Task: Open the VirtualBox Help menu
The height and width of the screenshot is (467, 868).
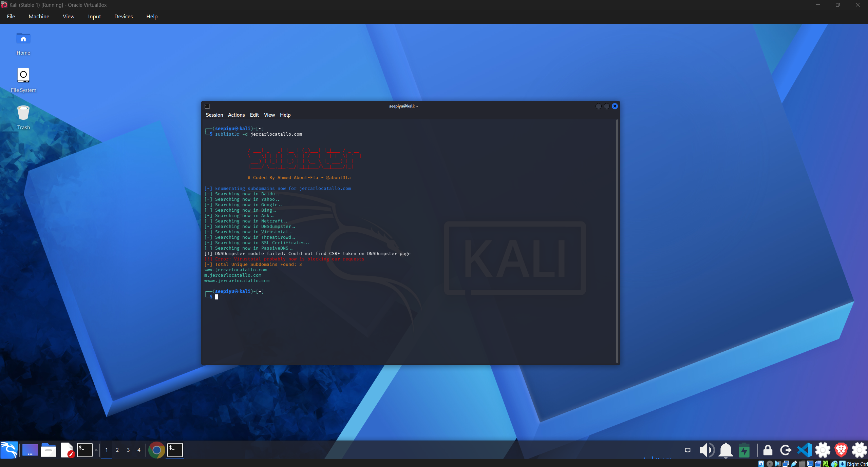Action: tap(152, 16)
